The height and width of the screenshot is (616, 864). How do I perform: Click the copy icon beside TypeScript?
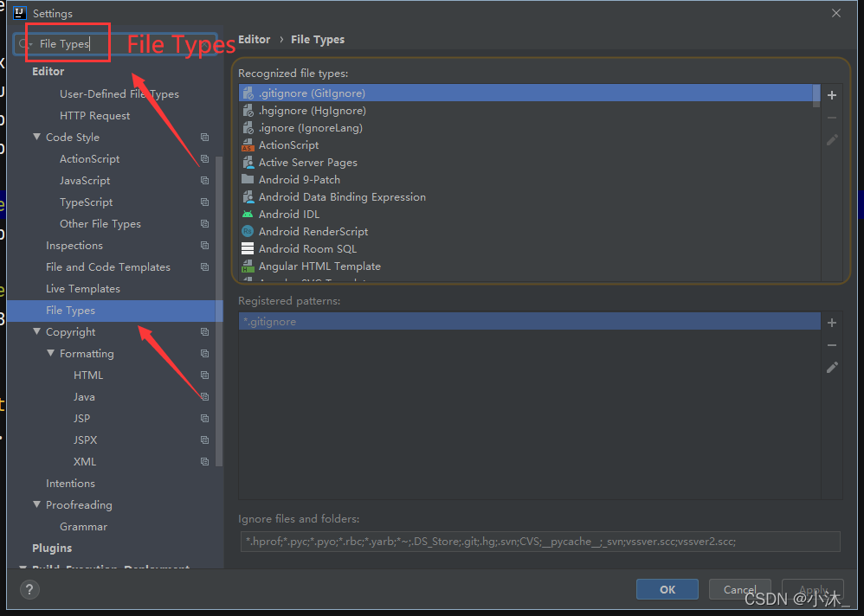click(204, 202)
